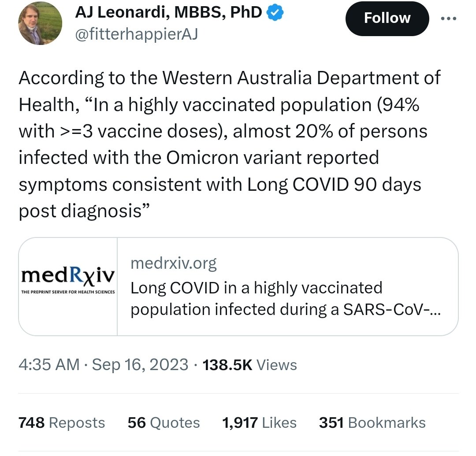Viewport: 476px width, 456px height.
Task: Show the 1,917 Likes list
Action: tap(259, 423)
